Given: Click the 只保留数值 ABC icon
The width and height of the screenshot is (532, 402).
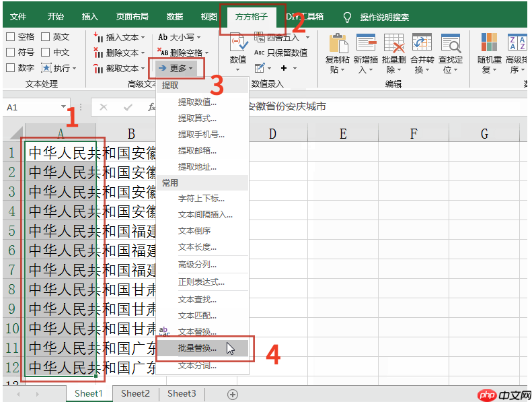Looking at the screenshot, I should (x=259, y=53).
